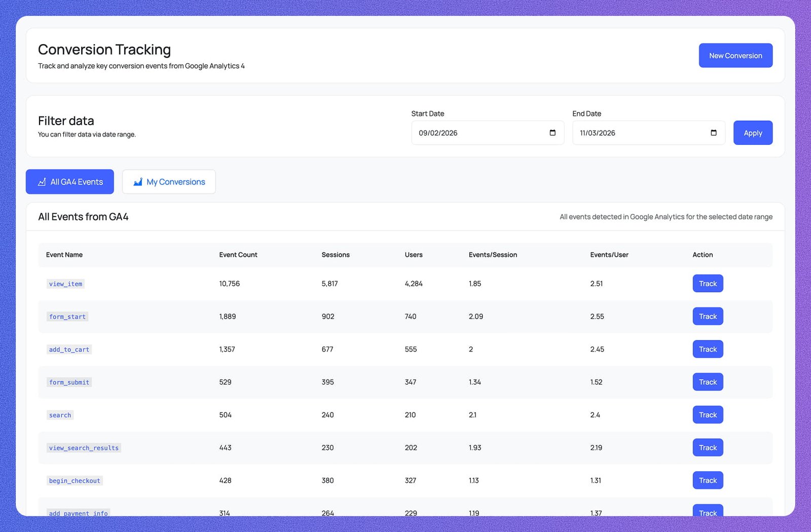Create a New Conversion
The image size is (811, 532).
735,55
